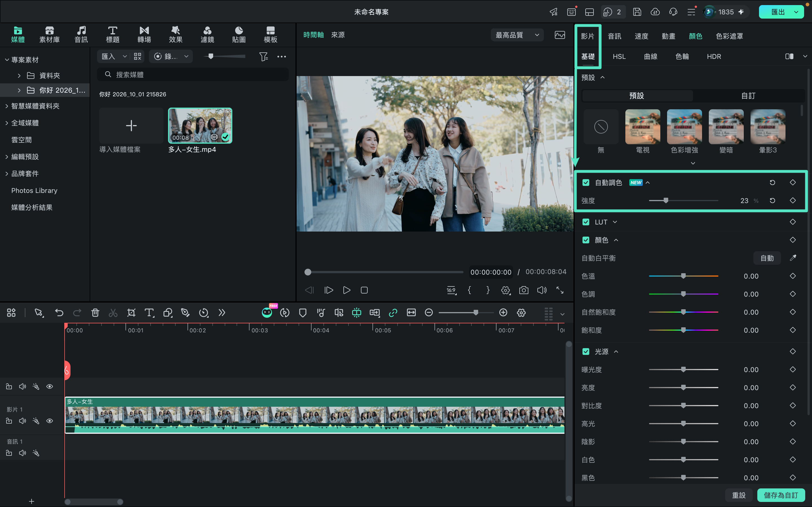Select the crop tool in timeline toolbar

pos(131,313)
